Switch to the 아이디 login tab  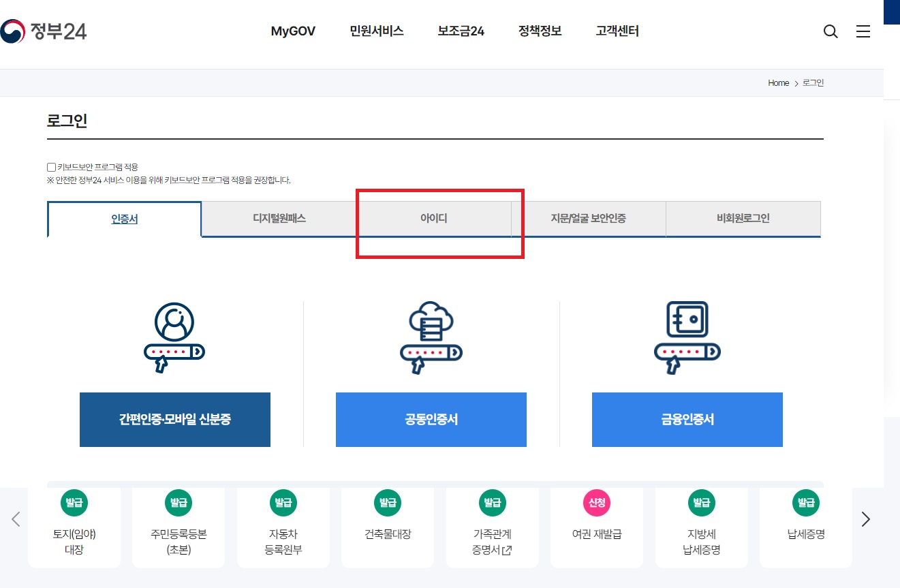(x=434, y=219)
